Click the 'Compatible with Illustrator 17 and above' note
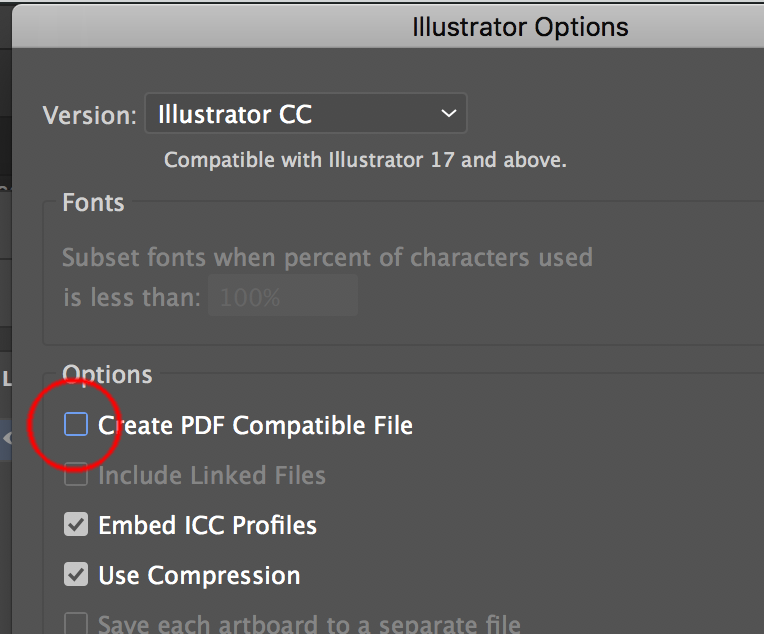Viewport: 764px width, 634px height. [365, 160]
